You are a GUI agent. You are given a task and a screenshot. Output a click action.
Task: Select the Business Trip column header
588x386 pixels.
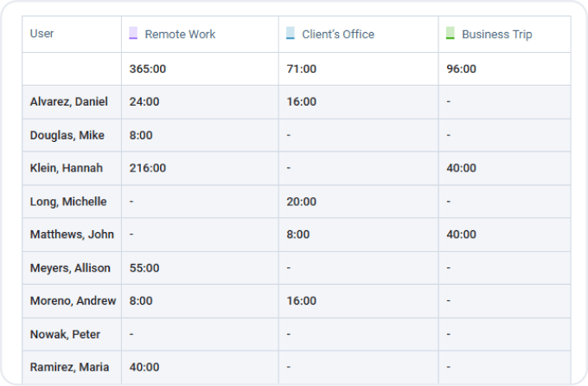tap(496, 35)
